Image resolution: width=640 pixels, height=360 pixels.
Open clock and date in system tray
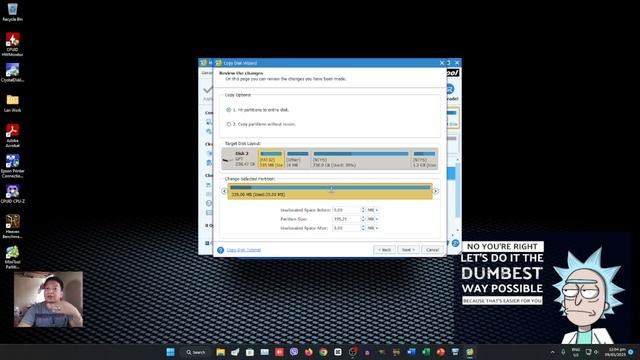coord(617,352)
